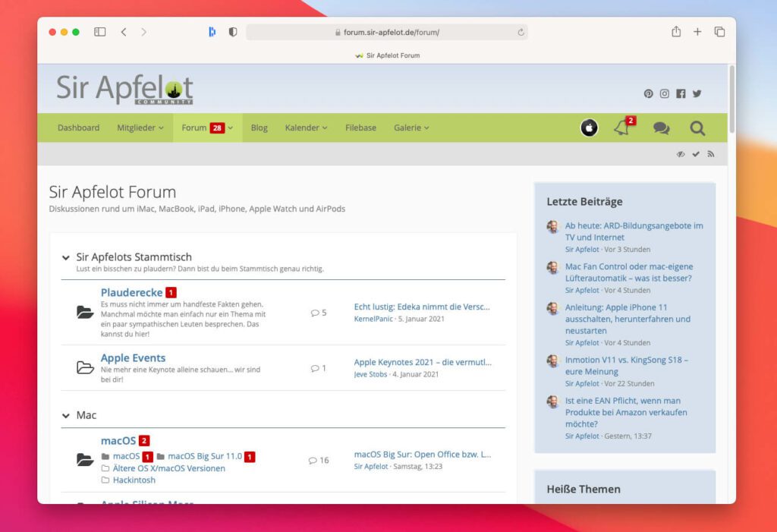Viewport: 777px width, 532px height.
Task: Open the notifications bell icon
Action: 623,127
